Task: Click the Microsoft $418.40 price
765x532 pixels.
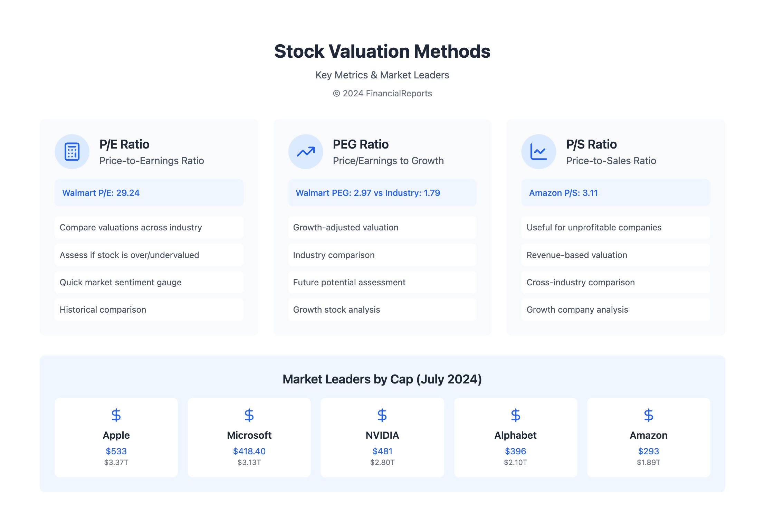Action: click(x=249, y=451)
